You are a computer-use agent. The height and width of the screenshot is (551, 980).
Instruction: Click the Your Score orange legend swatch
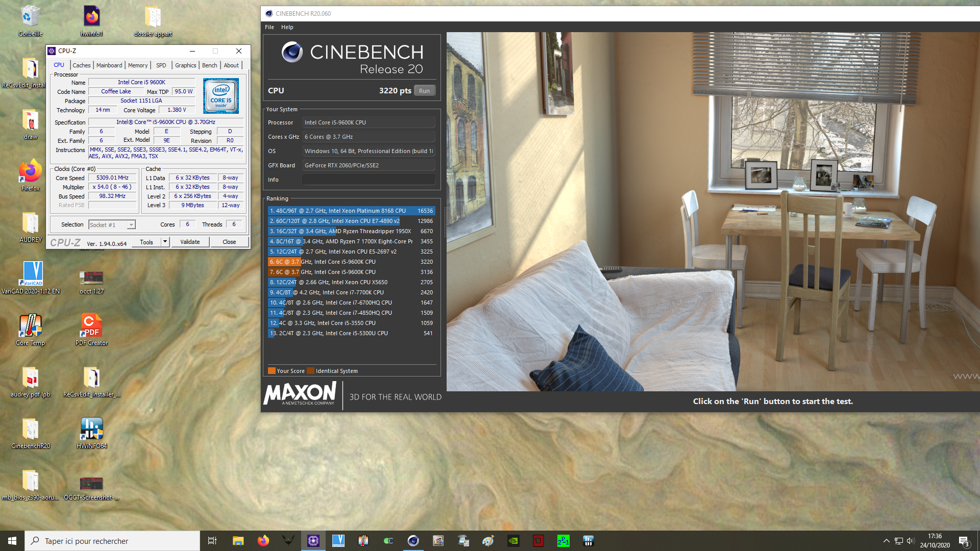coord(272,371)
